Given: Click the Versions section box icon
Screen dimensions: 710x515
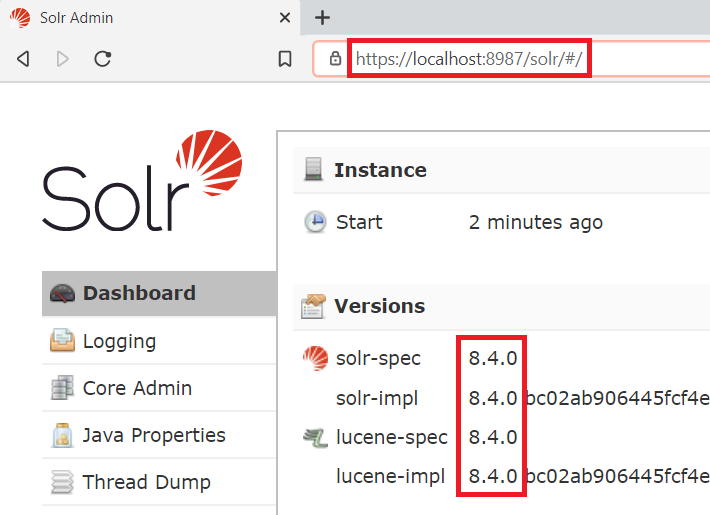Looking at the screenshot, I should (314, 306).
